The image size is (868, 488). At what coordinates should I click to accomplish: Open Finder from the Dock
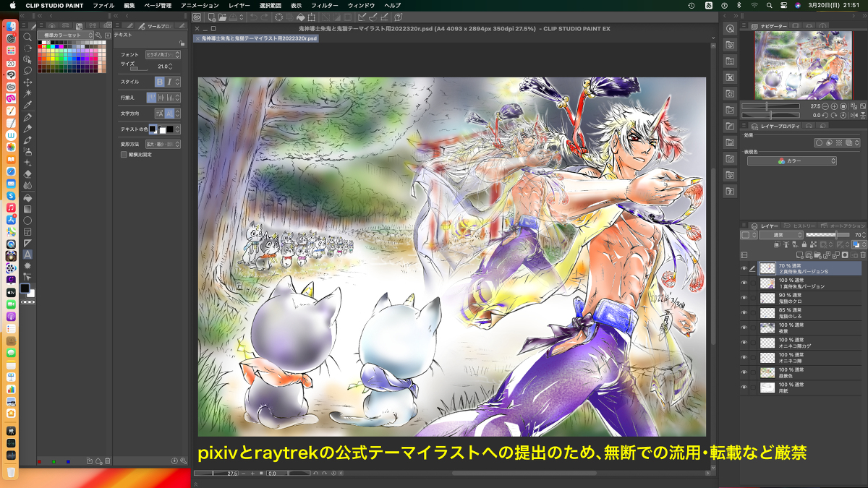(x=11, y=26)
